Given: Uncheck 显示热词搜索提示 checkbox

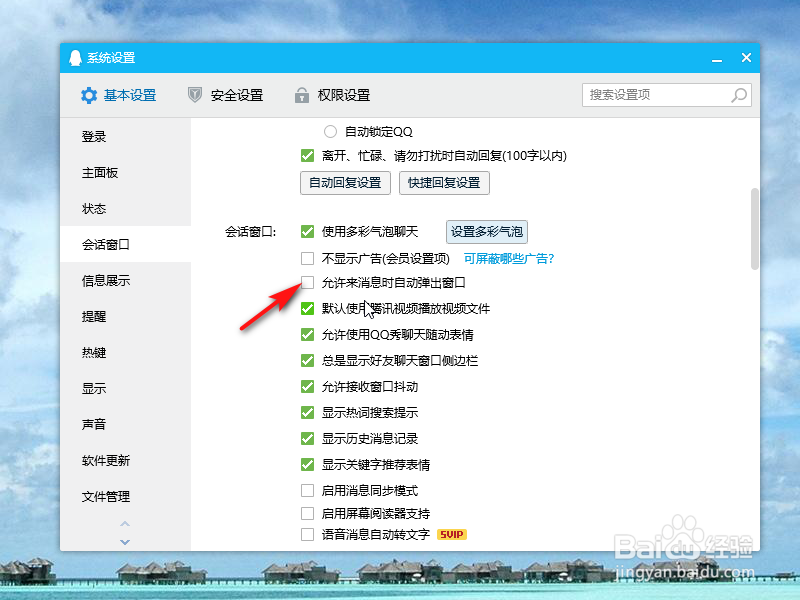Looking at the screenshot, I should click(307, 412).
